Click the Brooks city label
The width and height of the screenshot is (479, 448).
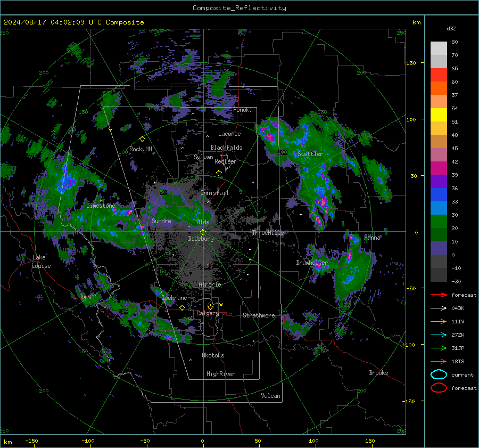(378, 373)
